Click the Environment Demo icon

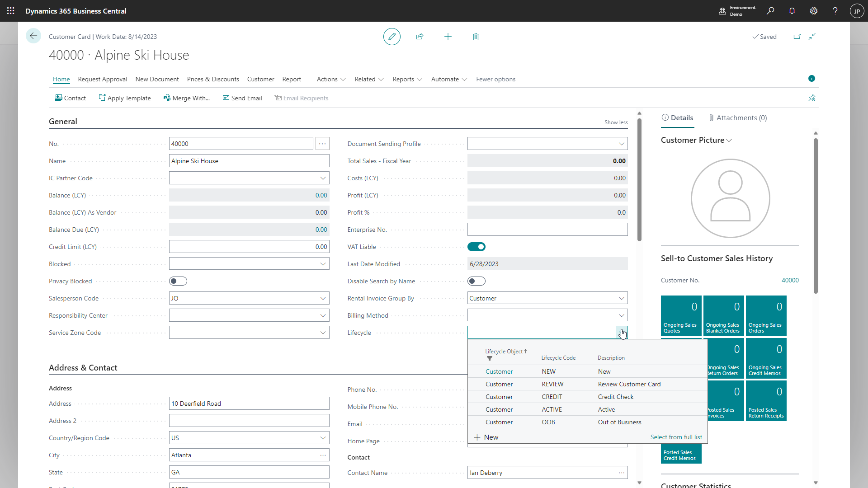point(722,11)
